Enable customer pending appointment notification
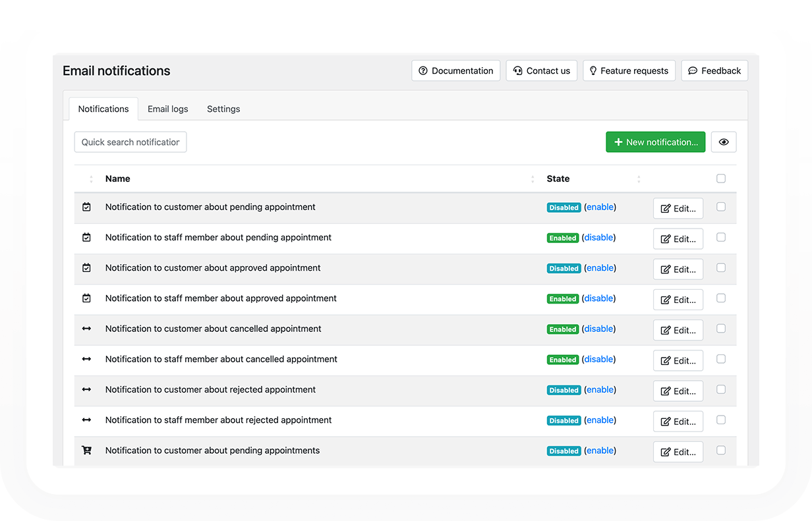The height and width of the screenshot is (521, 812). (x=600, y=207)
